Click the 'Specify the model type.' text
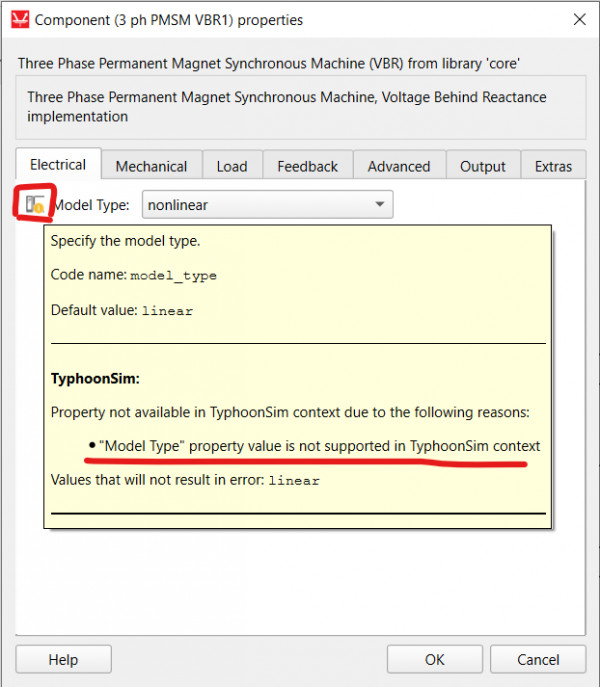This screenshot has height=687, width=600. 125,241
